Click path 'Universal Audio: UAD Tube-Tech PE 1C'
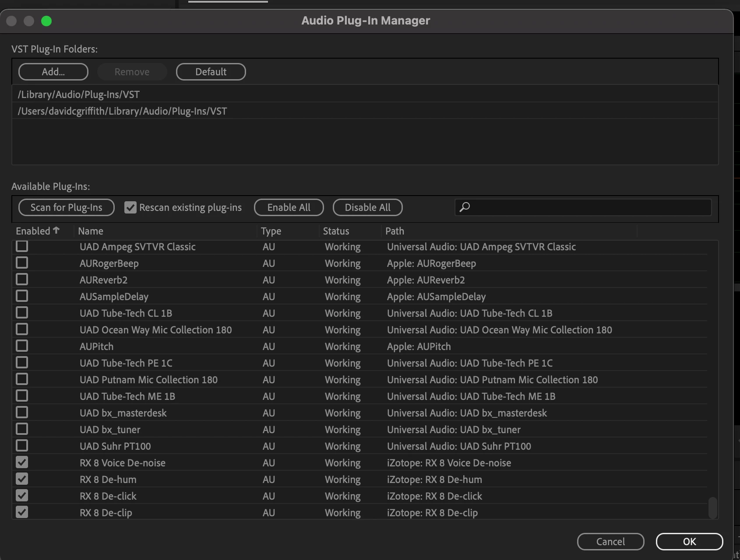Image resolution: width=740 pixels, height=560 pixels. [x=470, y=363]
